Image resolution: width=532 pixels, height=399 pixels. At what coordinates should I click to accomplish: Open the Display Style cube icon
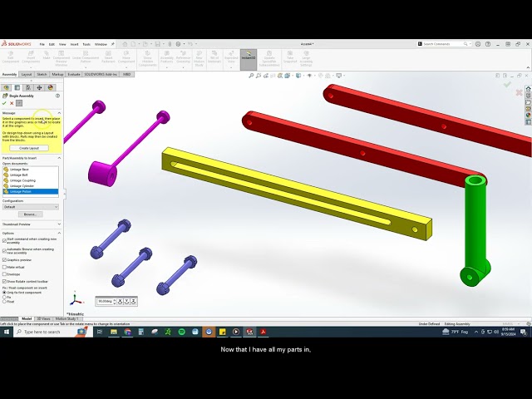(x=298, y=76)
